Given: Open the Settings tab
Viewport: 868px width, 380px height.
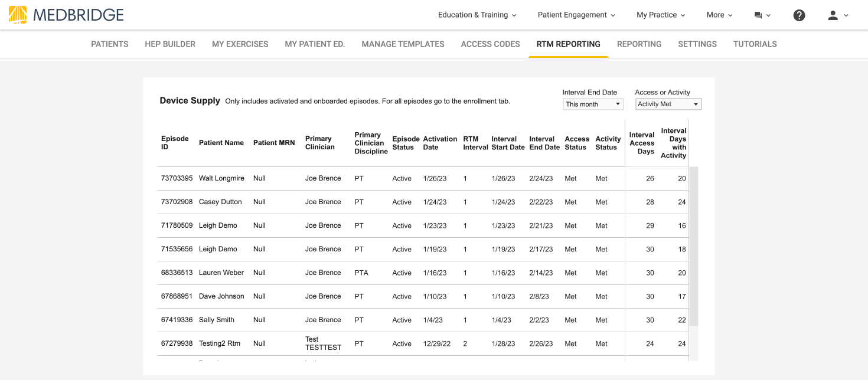Looking at the screenshot, I should point(697,44).
